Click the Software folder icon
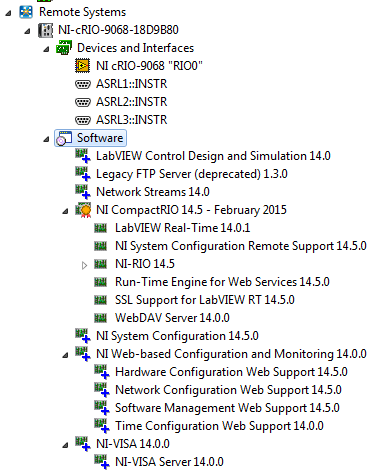Viewport: 383px width, 471px height. (64, 138)
